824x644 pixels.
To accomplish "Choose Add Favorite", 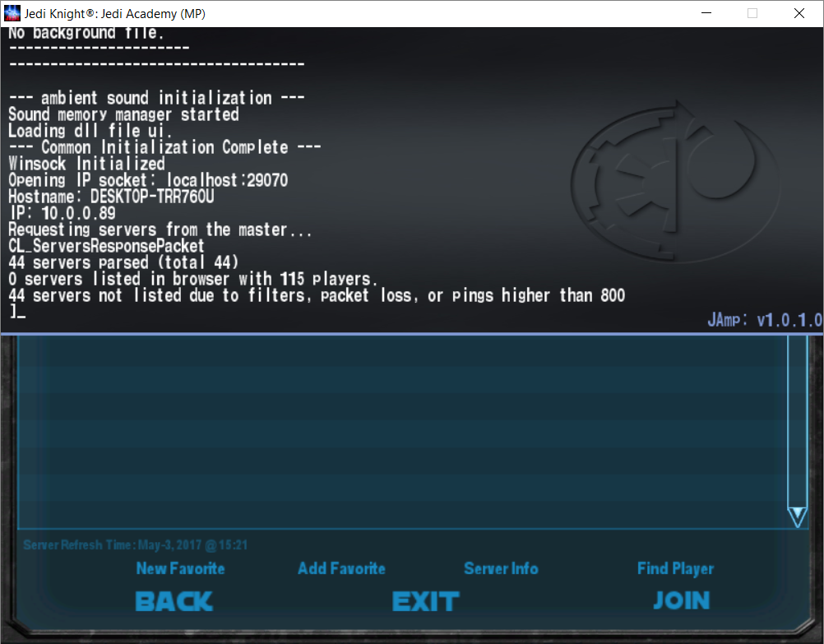I will [x=341, y=568].
